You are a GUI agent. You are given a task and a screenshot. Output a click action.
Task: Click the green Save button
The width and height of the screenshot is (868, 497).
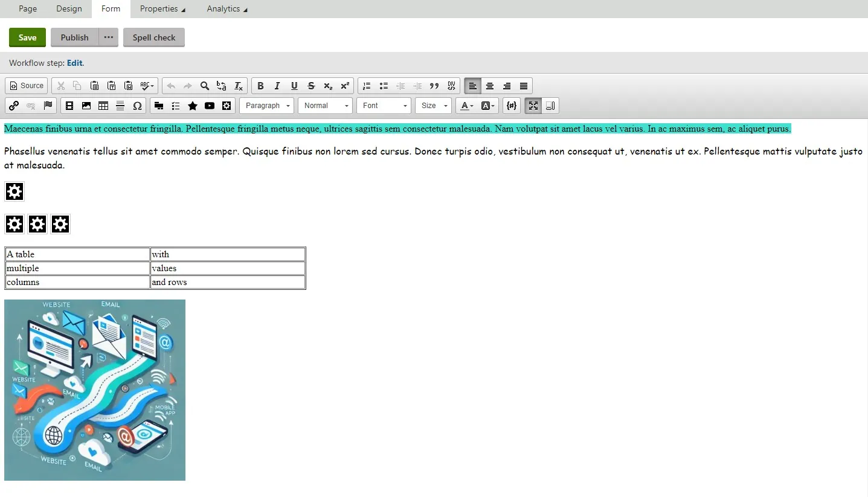(x=27, y=37)
